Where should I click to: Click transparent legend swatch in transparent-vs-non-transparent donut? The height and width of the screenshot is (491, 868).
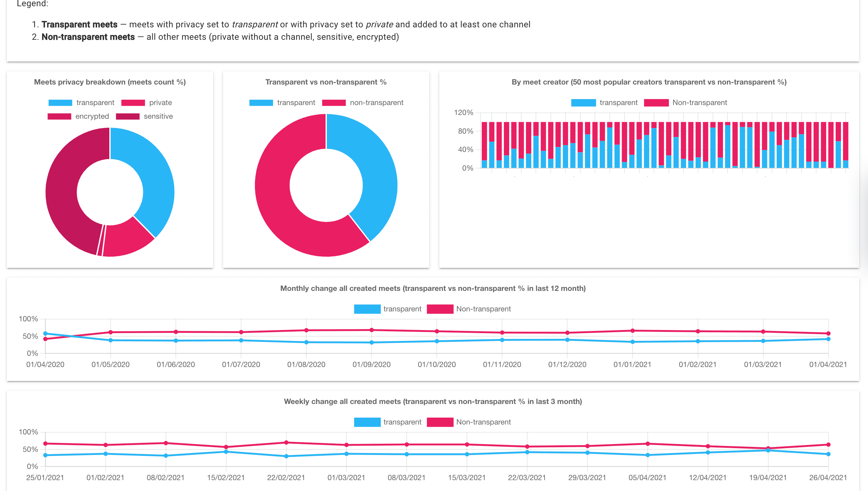click(261, 103)
